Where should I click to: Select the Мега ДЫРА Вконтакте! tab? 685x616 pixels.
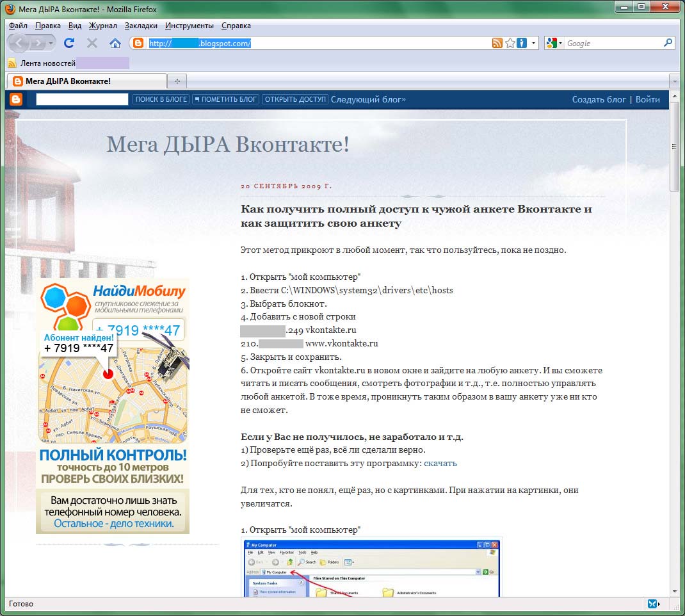coord(86,81)
